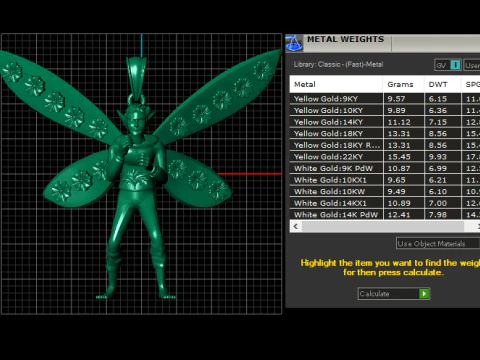Click the 9.65 grams value
480x360 pixels.
[396, 180]
